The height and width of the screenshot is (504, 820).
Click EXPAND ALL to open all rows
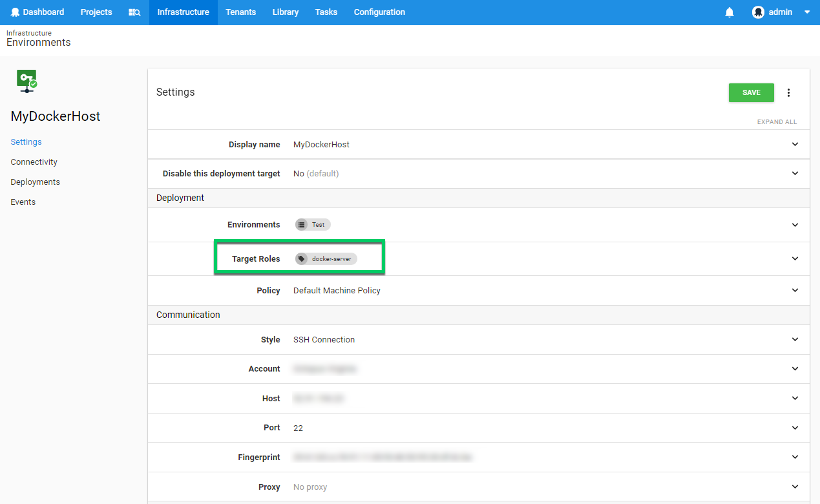(777, 121)
